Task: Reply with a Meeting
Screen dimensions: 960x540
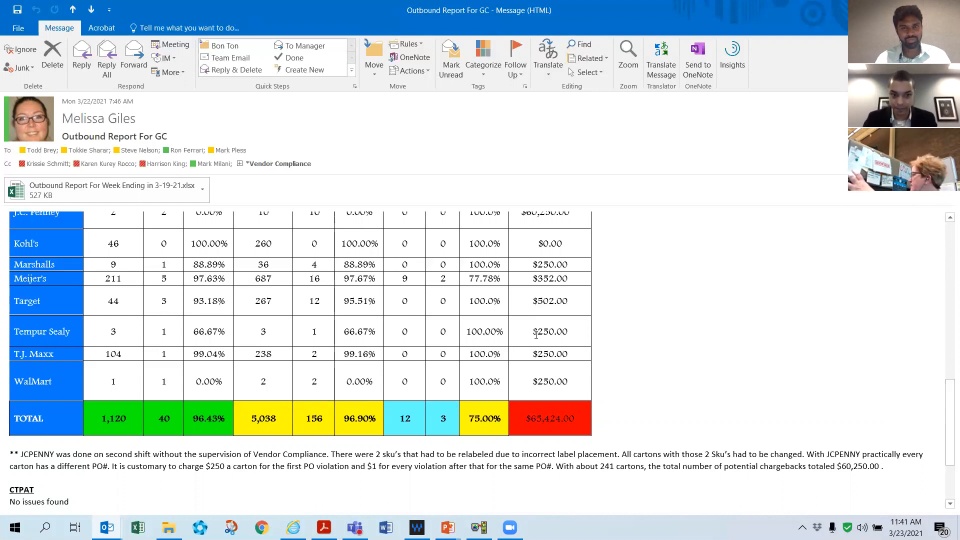Action: (170, 45)
